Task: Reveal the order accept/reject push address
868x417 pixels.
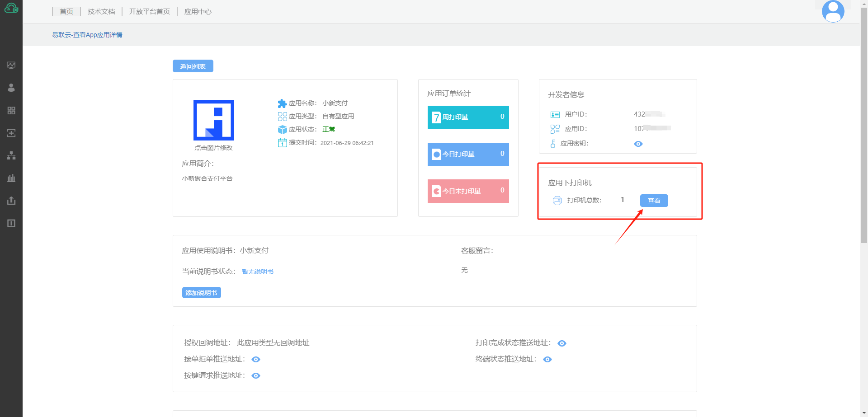Action: click(x=256, y=359)
